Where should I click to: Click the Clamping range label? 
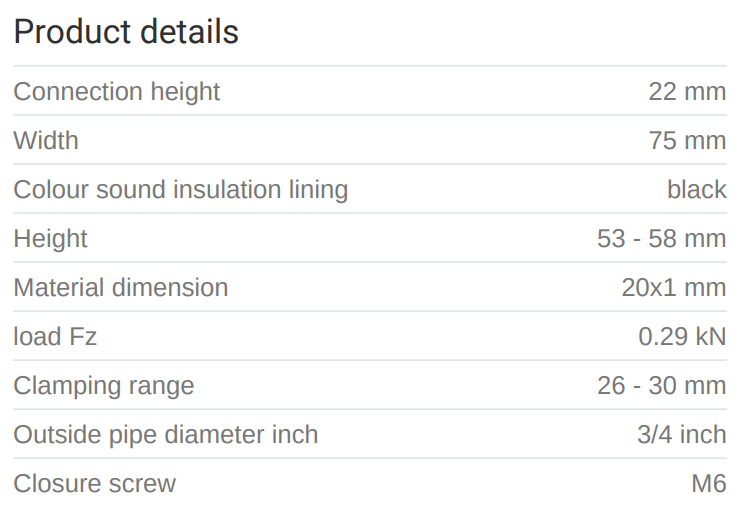pyautogui.click(x=103, y=386)
